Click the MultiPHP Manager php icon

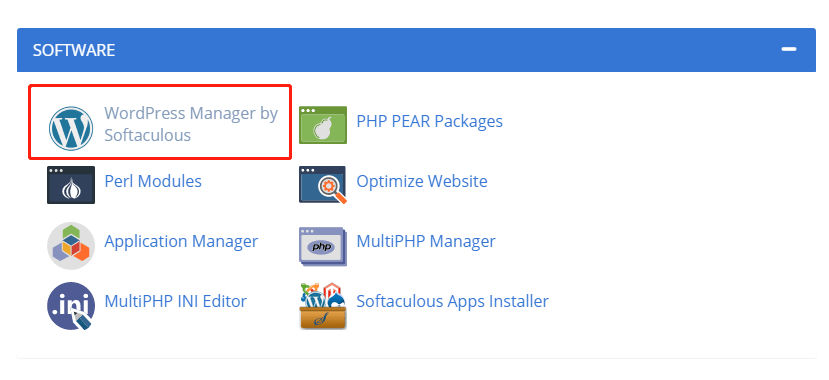323,246
